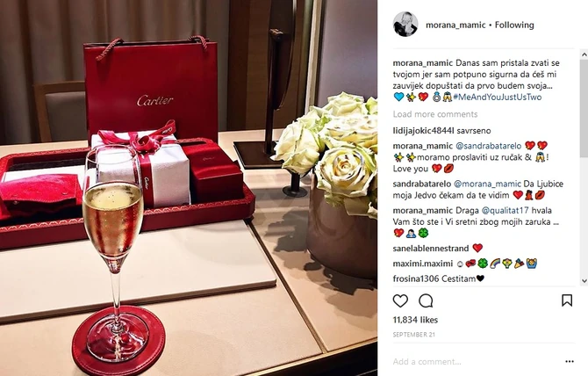Open sandrabatarelo commenter profile
Screen dimensions: 588x376
[x=422, y=184]
